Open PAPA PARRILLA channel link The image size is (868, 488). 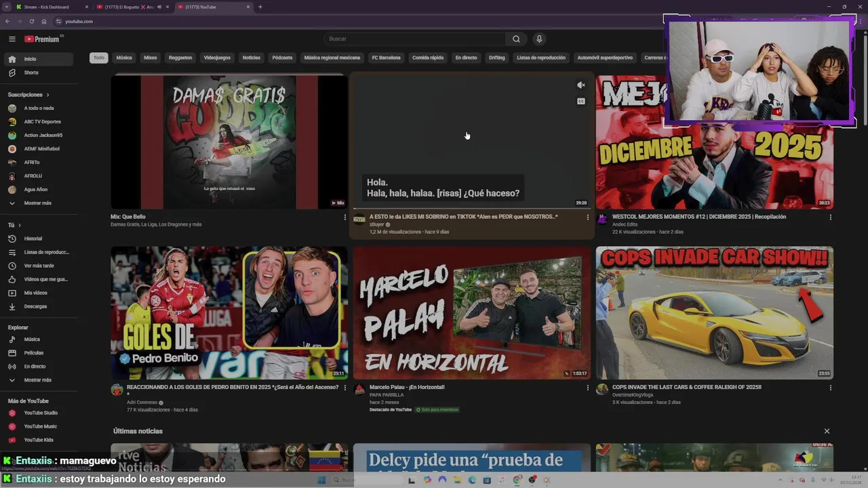point(387,395)
